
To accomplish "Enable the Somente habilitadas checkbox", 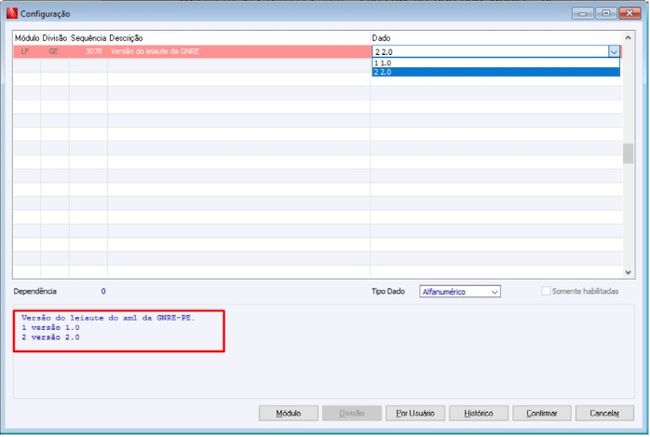I will click(x=546, y=291).
